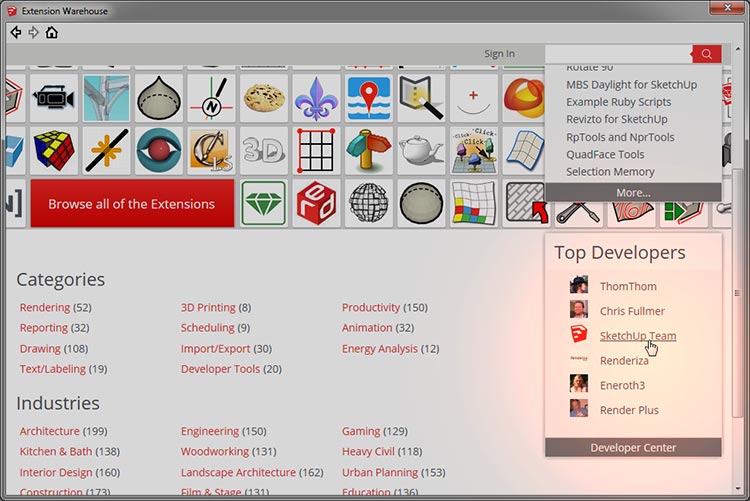Open the Kitchen & Bath industry
The width and height of the screenshot is (750, 501).
(55, 451)
